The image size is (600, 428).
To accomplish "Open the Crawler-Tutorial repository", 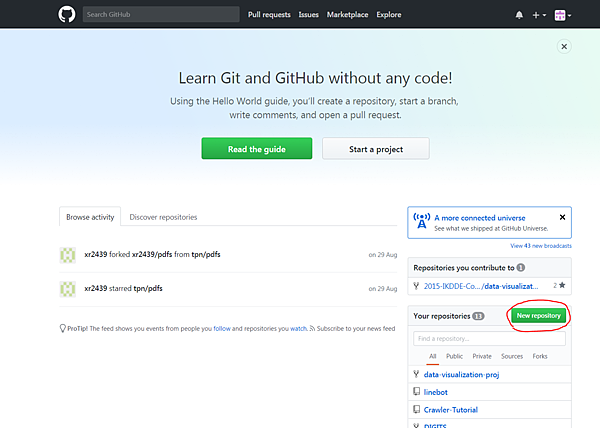I will [451, 410].
